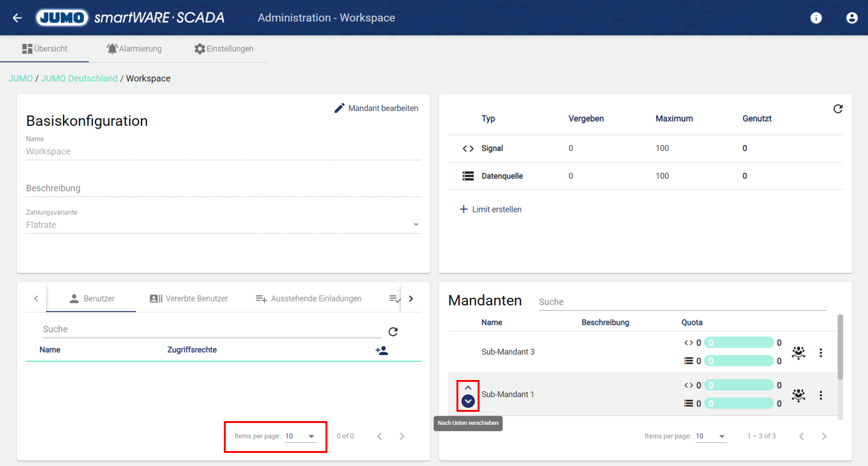868x466 pixels.
Task: Open more options for Sub-Mandant 1
Action: point(821,395)
